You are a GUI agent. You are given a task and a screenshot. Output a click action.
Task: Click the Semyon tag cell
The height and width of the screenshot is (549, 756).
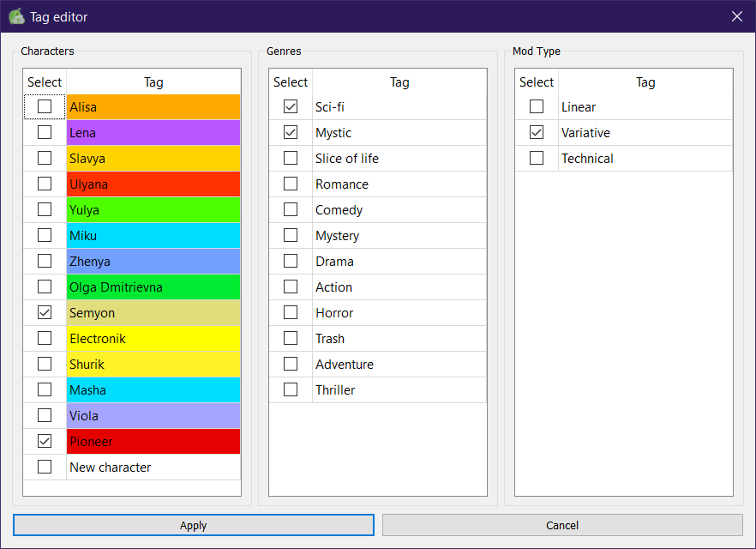click(x=153, y=312)
